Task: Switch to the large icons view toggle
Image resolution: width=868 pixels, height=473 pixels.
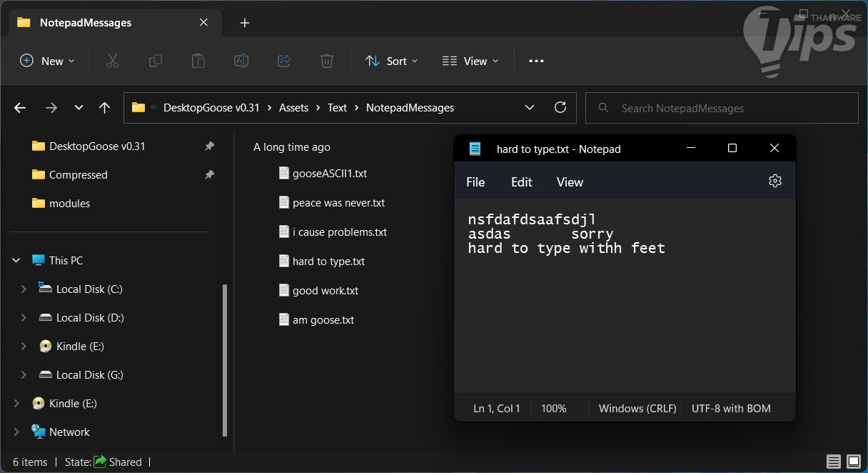Action: tap(853, 462)
